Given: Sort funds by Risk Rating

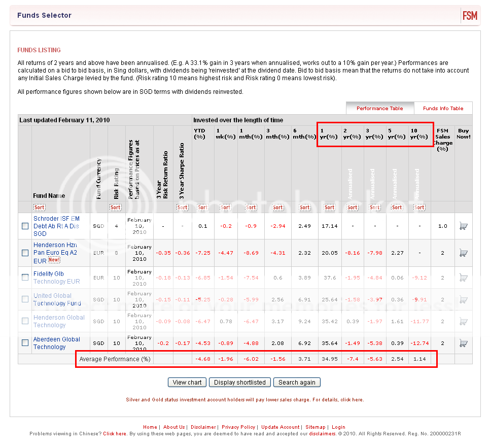Looking at the screenshot, I should tap(115, 208).
